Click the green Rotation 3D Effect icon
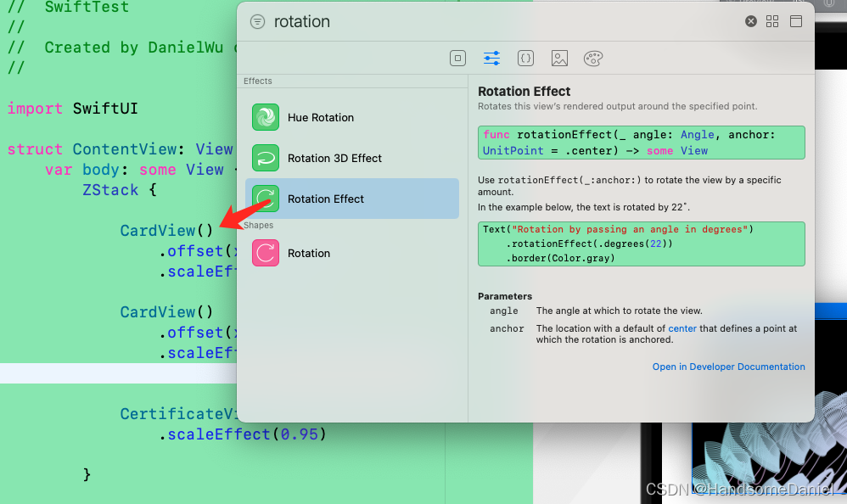Image resolution: width=847 pixels, height=504 pixels. tap(266, 158)
